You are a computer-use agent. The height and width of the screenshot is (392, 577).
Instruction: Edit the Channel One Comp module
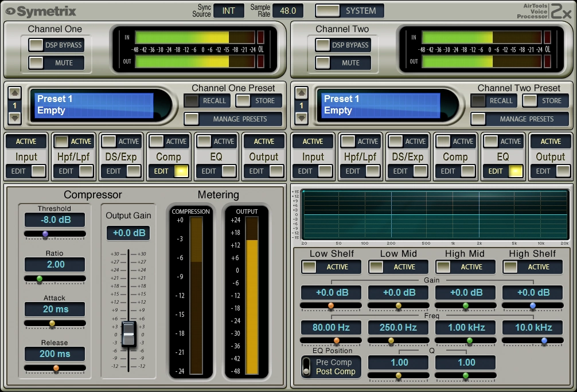pos(169,171)
